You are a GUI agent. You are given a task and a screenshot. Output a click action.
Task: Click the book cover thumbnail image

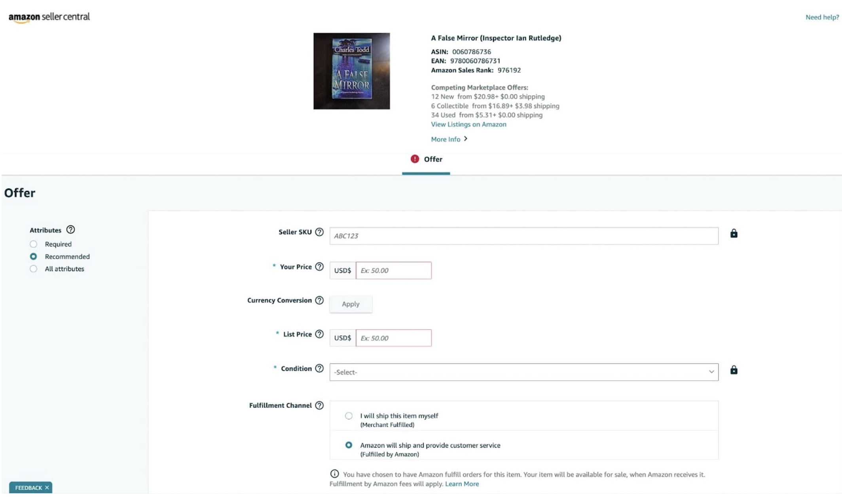351,71
